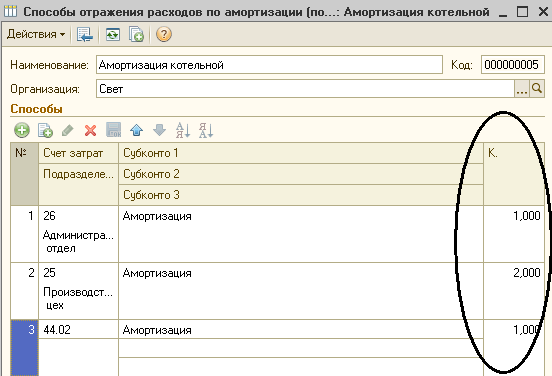Image resolution: width=552 pixels, height=376 pixels.
Task: Click the Субконто 1 column header
Action: click(x=301, y=153)
